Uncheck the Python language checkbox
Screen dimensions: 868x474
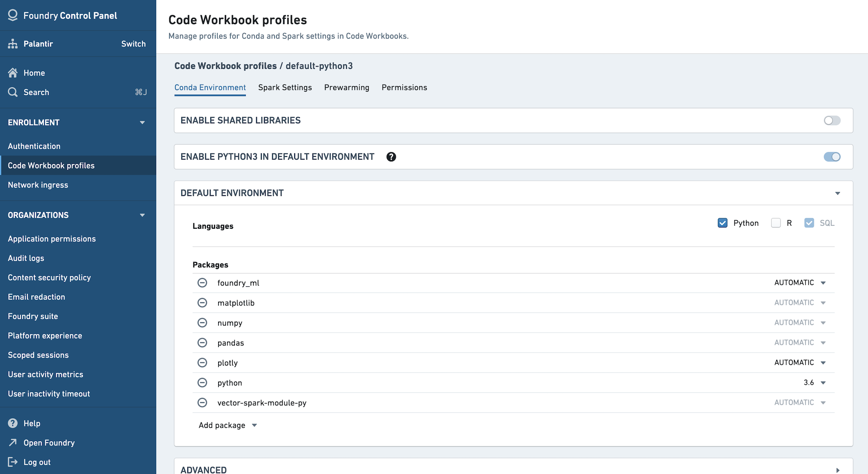[723, 223]
